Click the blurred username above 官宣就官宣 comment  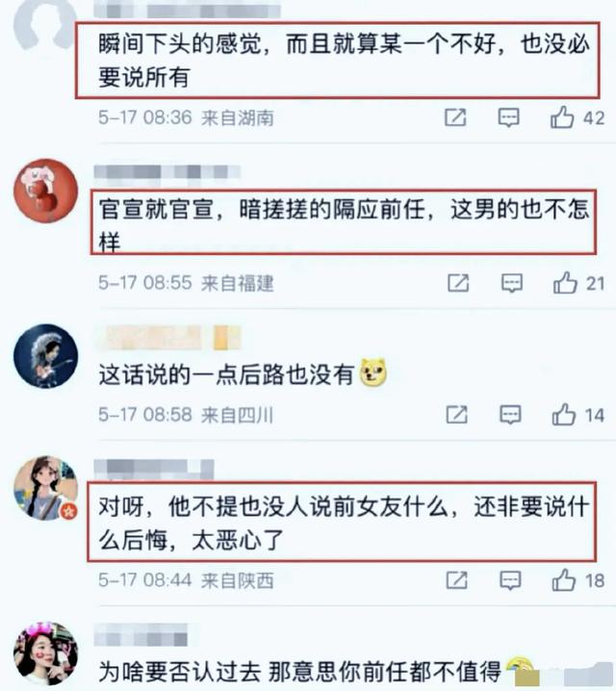[x=167, y=172]
